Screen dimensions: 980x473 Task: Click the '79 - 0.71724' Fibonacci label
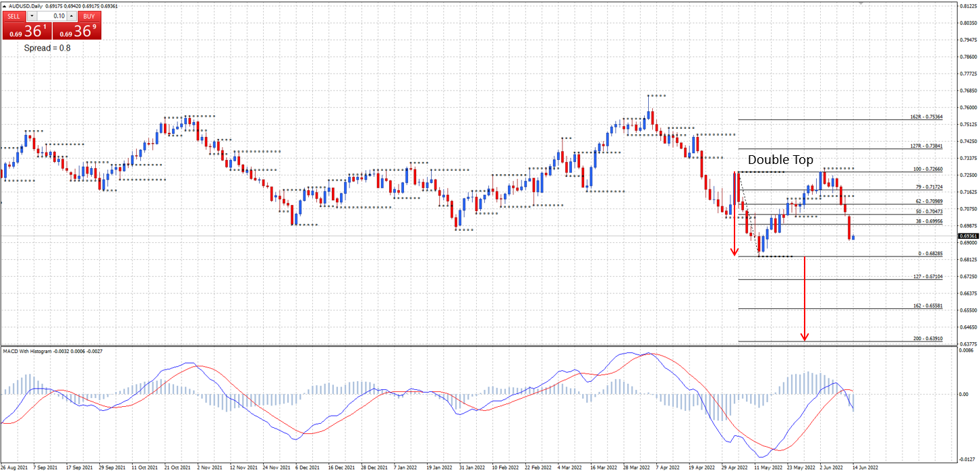coord(930,187)
